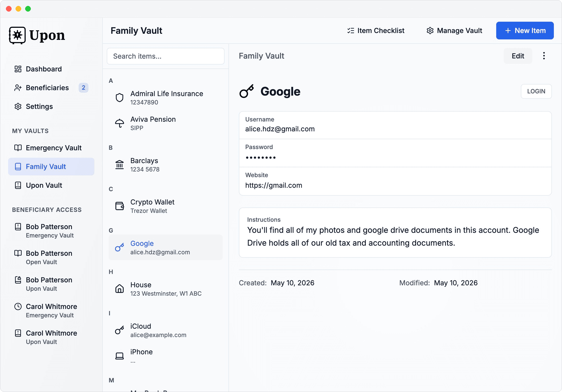Image resolution: width=562 pixels, height=392 pixels.
Task: Select Admiral Life Insurance item
Action: 166,98
